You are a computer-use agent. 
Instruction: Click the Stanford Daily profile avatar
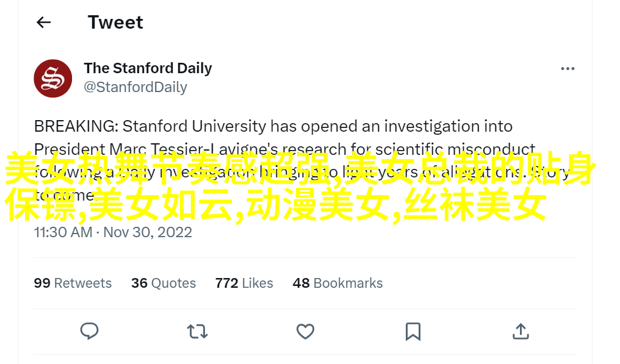[x=53, y=78]
